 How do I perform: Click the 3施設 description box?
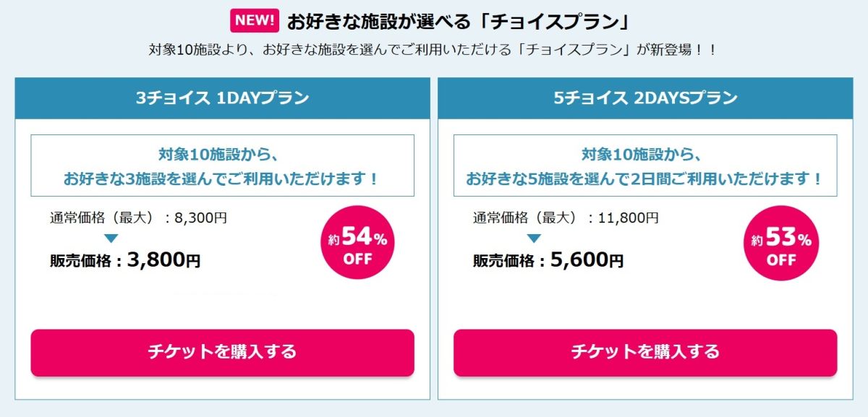click(x=222, y=165)
